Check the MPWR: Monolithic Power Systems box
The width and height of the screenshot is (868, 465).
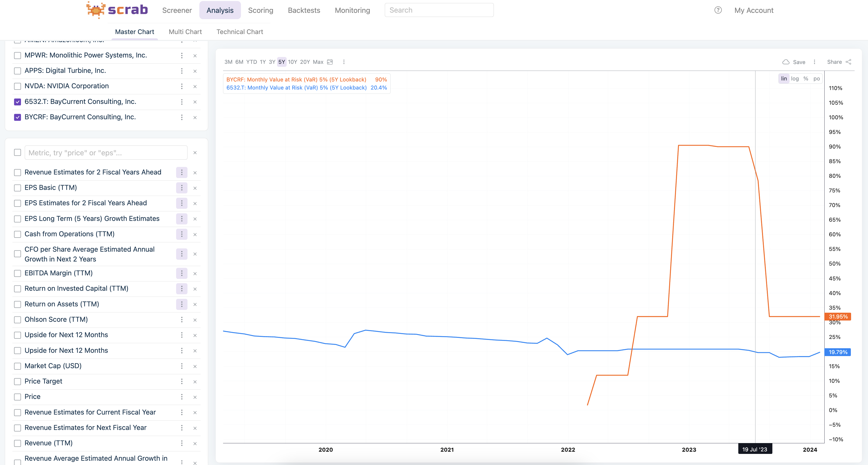(17, 55)
